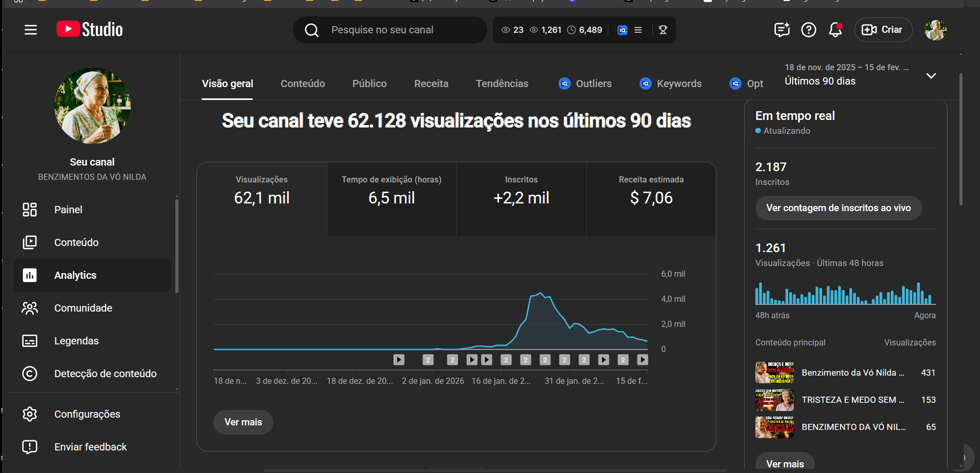Click the eye stat showing 23

coord(512,30)
